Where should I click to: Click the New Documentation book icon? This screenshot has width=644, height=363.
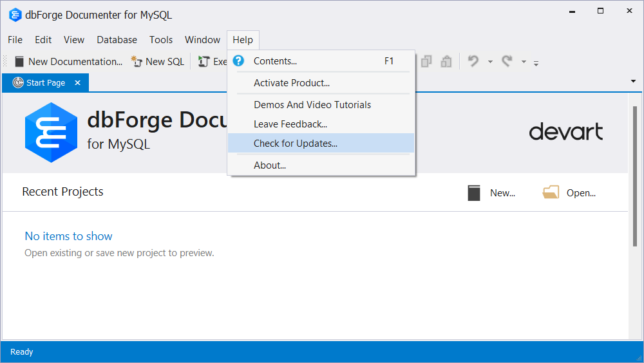(x=19, y=62)
